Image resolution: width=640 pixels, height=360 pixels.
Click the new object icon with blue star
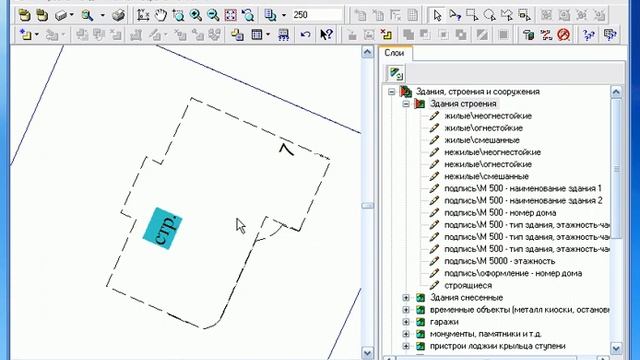point(25,35)
